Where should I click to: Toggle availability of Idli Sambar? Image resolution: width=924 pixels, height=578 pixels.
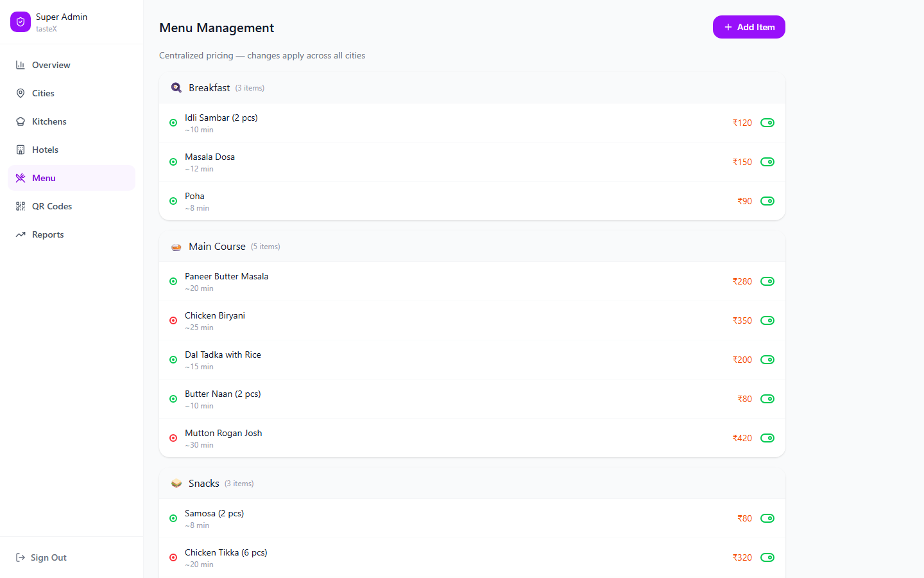click(x=767, y=123)
